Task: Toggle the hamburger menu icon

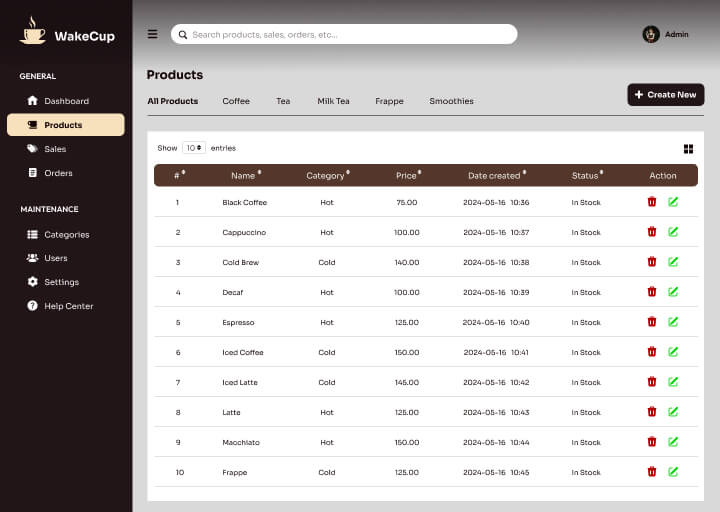Action: [x=152, y=34]
